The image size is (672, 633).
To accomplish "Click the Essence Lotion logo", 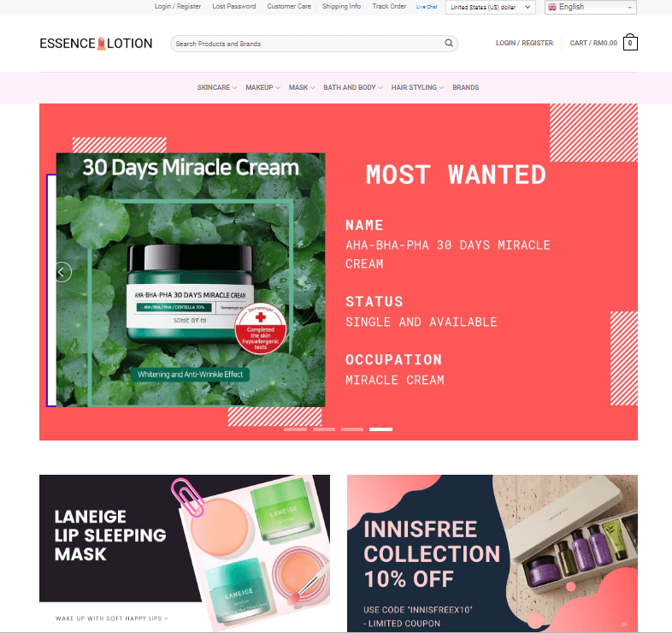I will 96,44.
